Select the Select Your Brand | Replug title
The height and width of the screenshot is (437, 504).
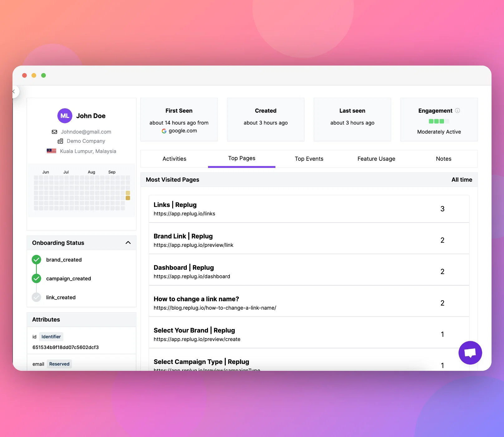tap(194, 330)
